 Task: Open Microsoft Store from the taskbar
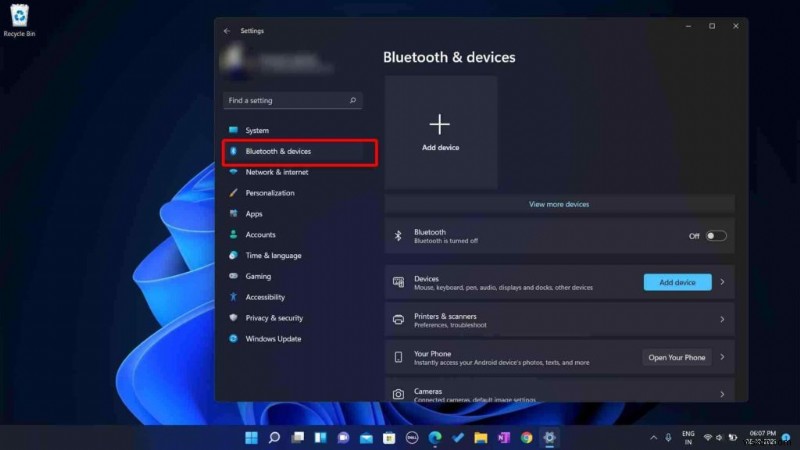point(389,437)
